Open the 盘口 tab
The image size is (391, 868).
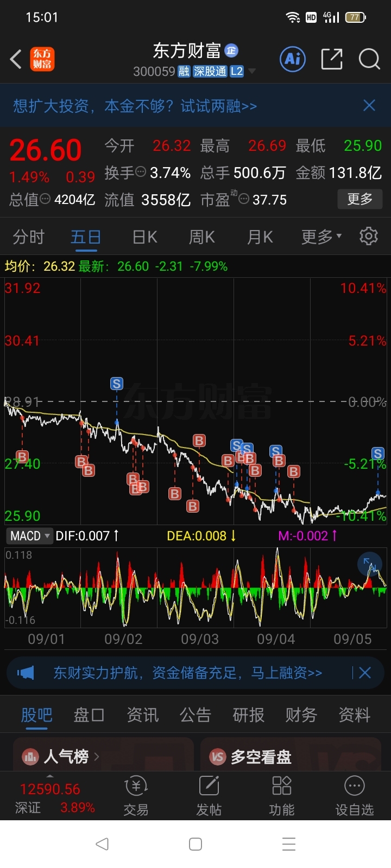click(x=89, y=715)
